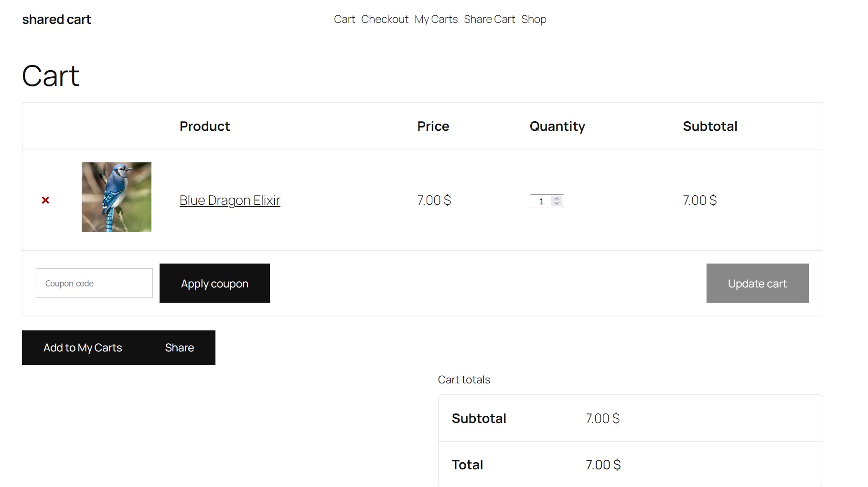868x487 pixels.
Task: Click the quantity input box
Action: (x=542, y=201)
